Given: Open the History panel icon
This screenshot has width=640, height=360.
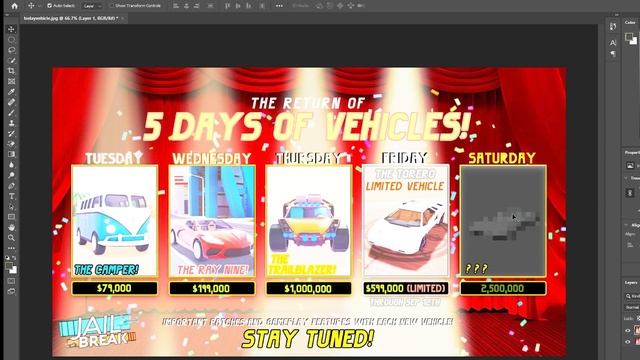Looking at the screenshot, I should click(x=613, y=27).
